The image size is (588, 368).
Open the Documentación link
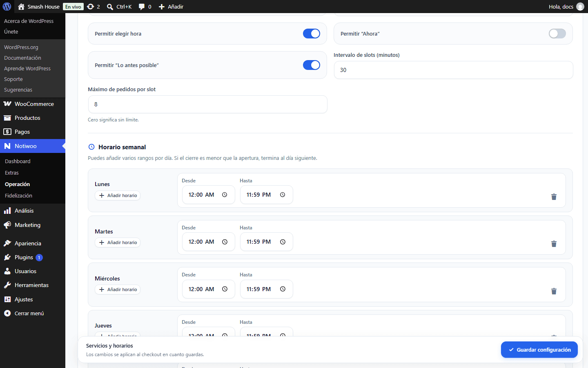point(22,58)
